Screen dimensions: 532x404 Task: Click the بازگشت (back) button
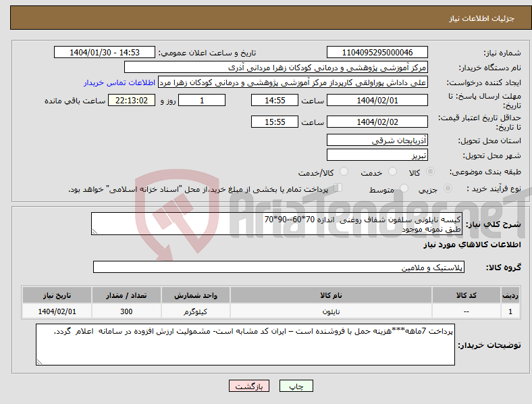pos(249,386)
